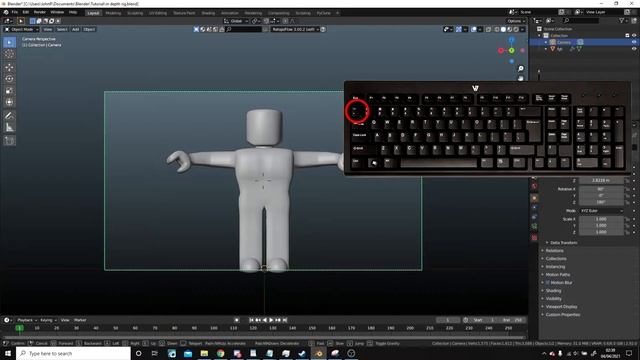Toggle auto keying record button
The image size is (640, 360).
click(x=236, y=320)
